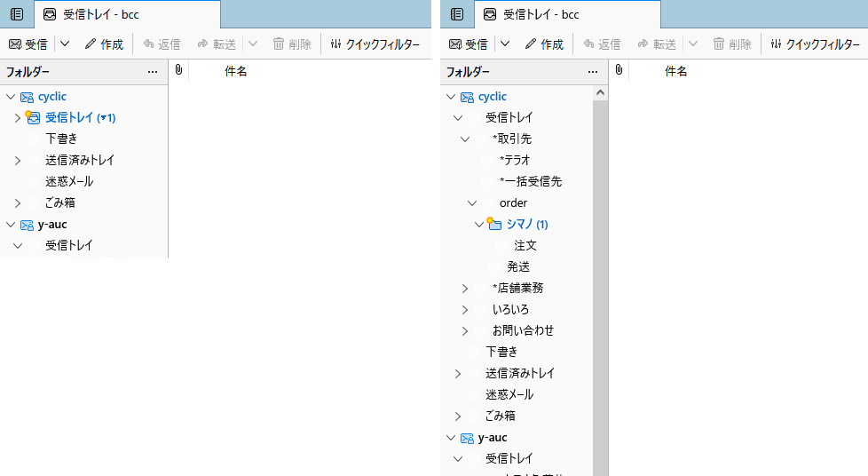Viewport: 868px width, 476px height.
Task: Expand the *店舗業務 folder
Action: click(x=464, y=288)
